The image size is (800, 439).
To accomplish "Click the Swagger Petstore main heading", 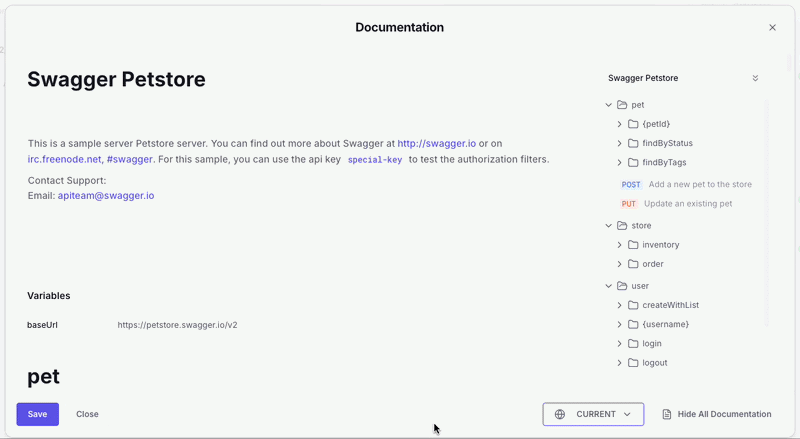I will click(116, 79).
